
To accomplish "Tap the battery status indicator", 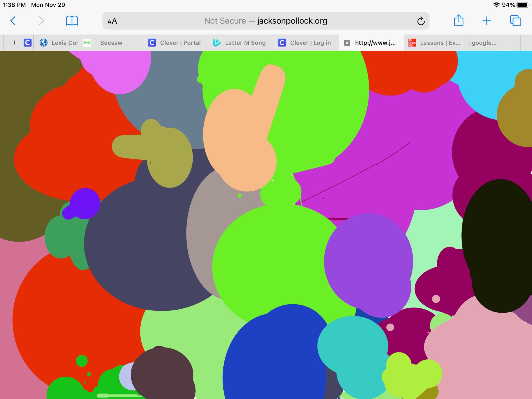I will coord(522,5).
